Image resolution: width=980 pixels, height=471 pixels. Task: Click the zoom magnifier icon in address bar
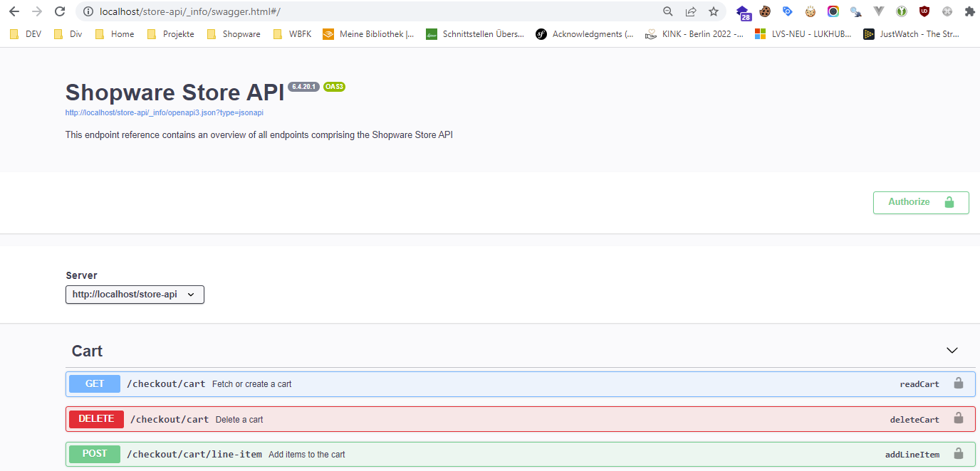coord(668,11)
